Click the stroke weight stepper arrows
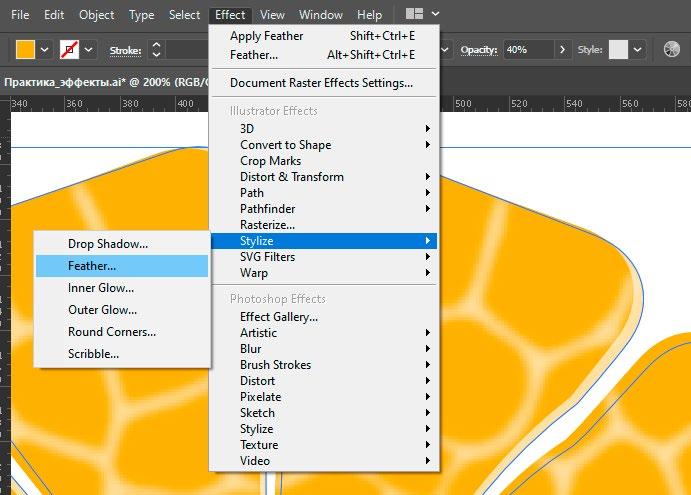The width and height of the screenshot is (691, 495). point(156,49)
